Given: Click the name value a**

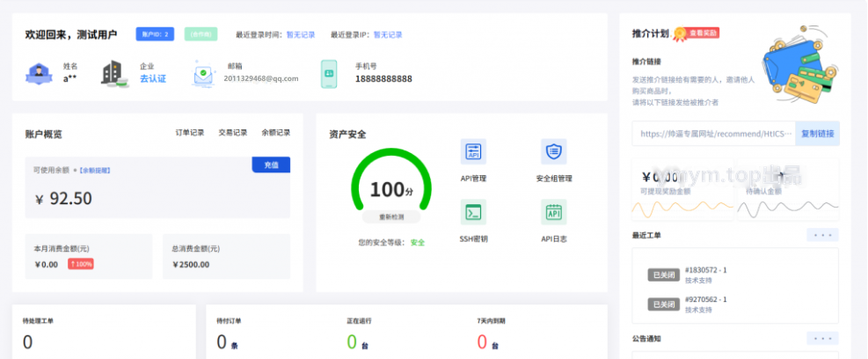Looking at the screenshot, I should pyautogui.click(x=69, y=78).
